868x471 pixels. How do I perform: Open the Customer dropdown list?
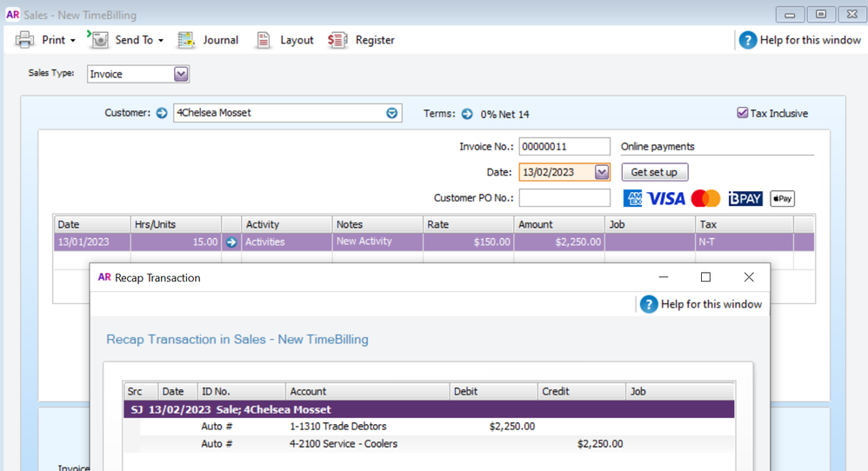[x=391, y=113]
